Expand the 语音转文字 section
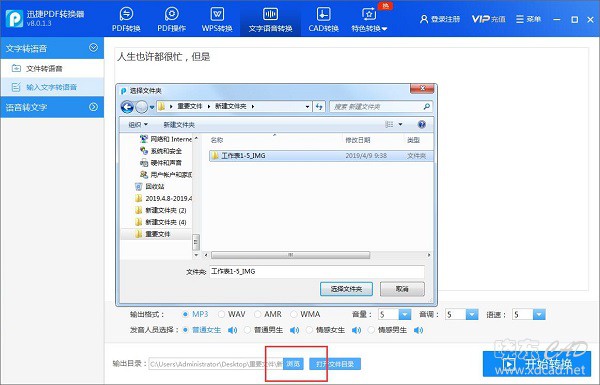The height and width of the screenshot is (385, 600). [x=93, y=107]
